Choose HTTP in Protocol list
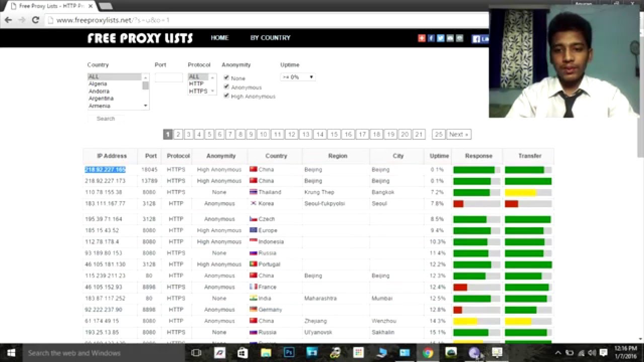Screen dimensions: 644x362 click(x=199, y=84)
